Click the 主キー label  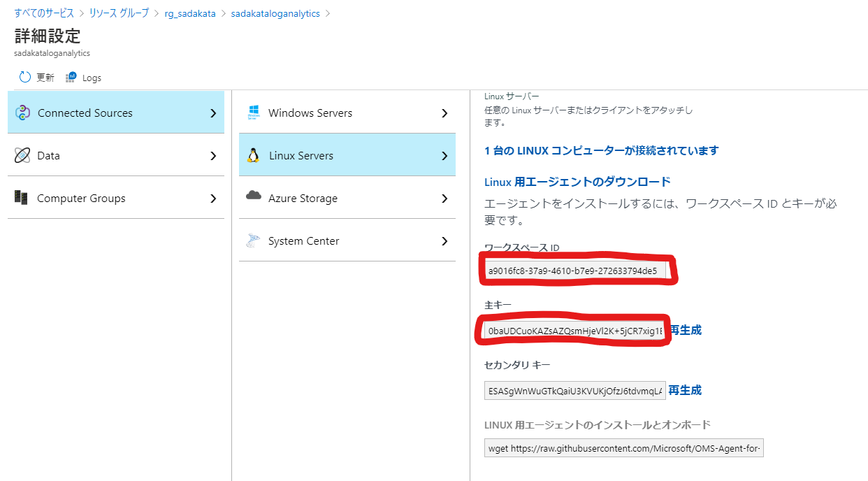498,305
